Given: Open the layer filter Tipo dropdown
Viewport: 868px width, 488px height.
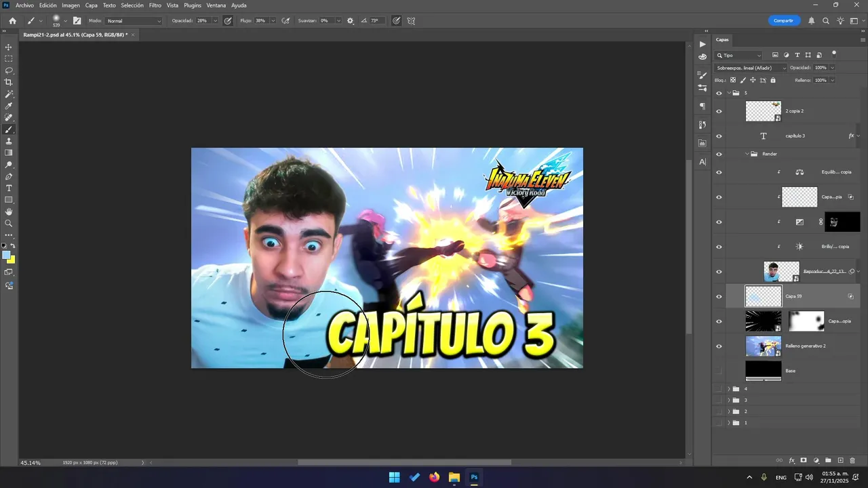Looking at the screenshot, I should tap(739, 56).
